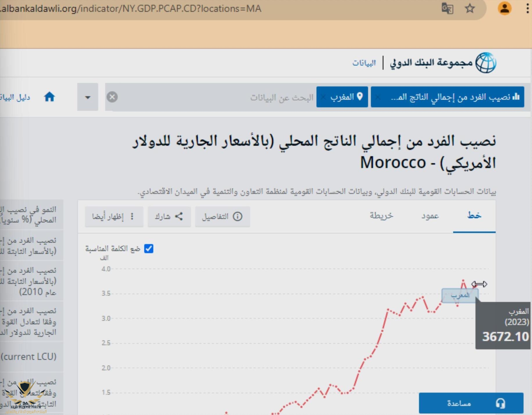
Task: Click the browser translate page icon
Action: coord(447,8)
